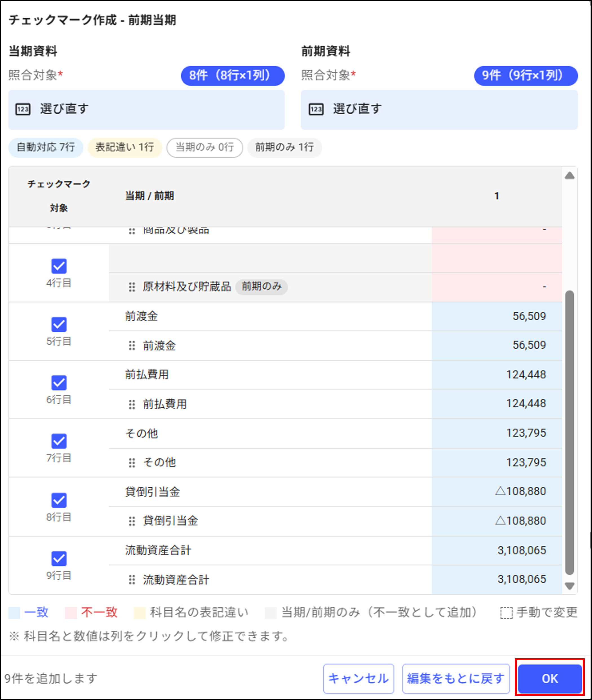Click upper 流動資産合計 account name
This screenshot has width=592, height=700.
(158, 550)
